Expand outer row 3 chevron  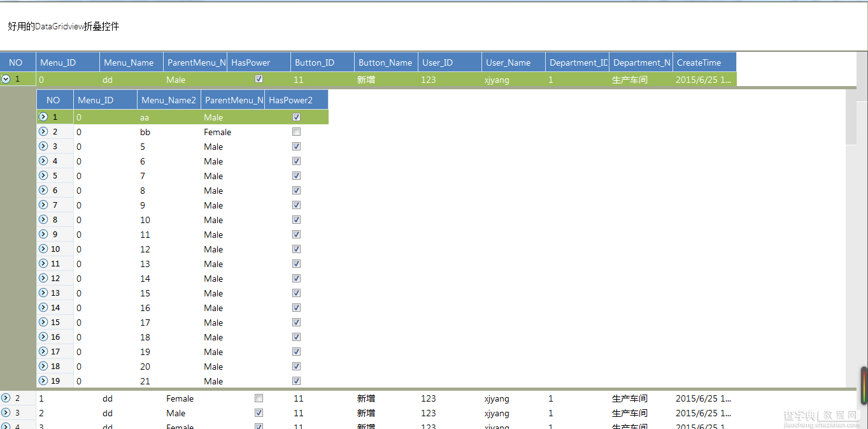pyautogui.click(x=6, y=412)
